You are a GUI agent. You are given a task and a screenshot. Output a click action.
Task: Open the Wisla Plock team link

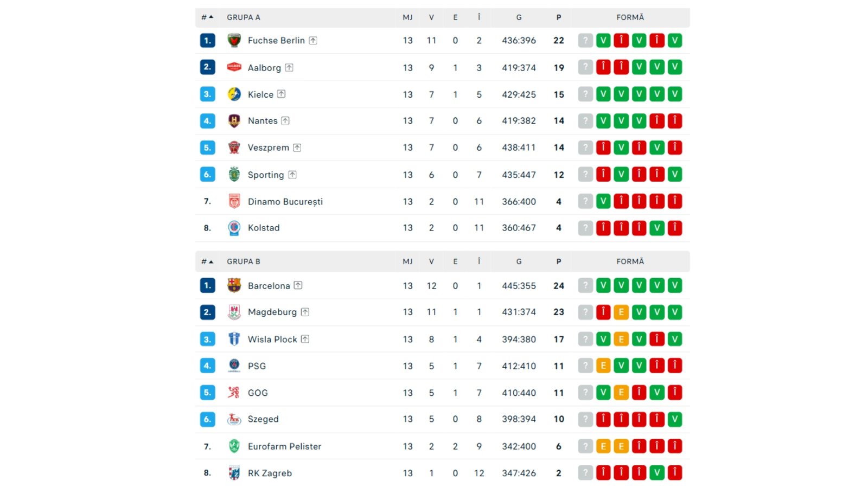click(272, 339)
